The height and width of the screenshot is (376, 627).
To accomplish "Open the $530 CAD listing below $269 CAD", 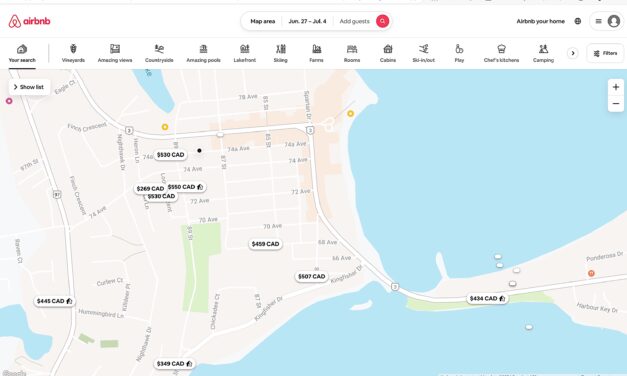I will pyautogui.click(x=161, y=196).
